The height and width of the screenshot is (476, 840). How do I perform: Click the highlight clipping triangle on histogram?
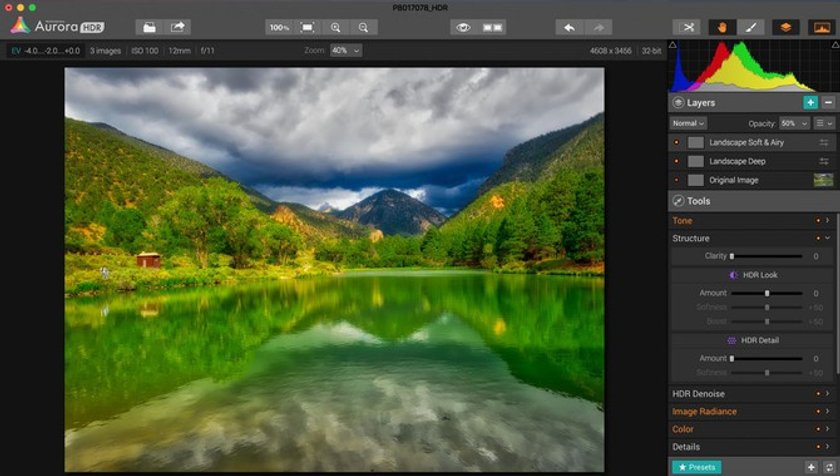coord(836,45)
